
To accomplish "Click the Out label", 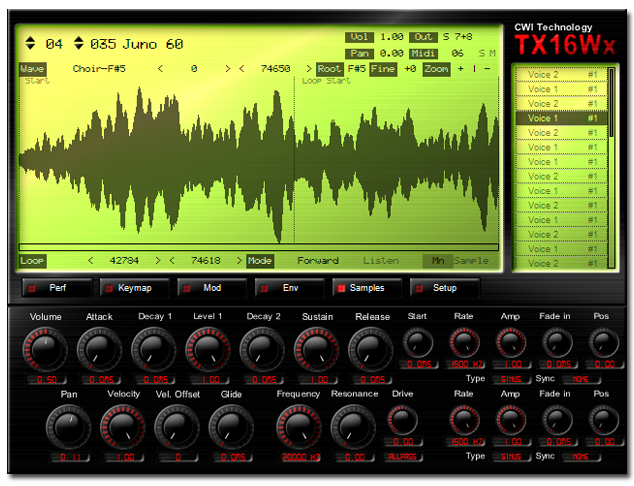I will [423, 37].
